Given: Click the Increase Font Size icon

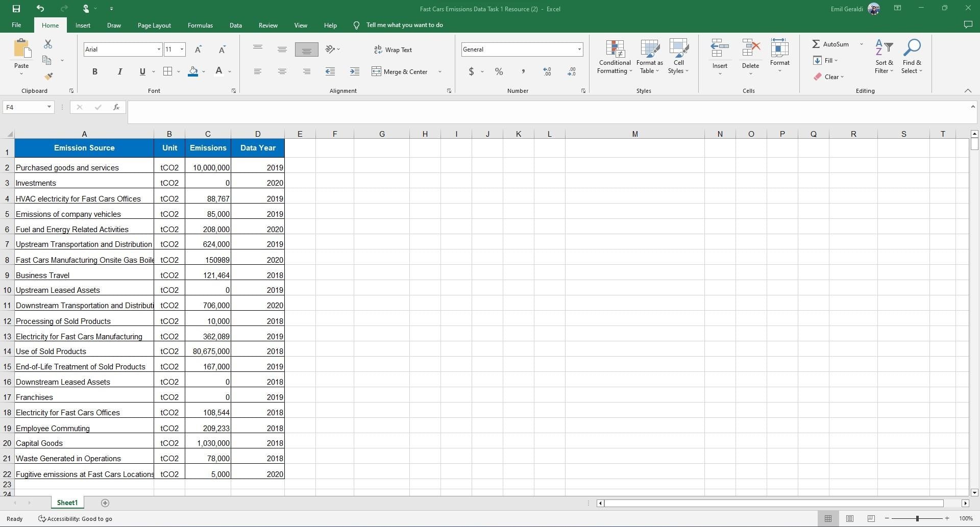Looking at the screenshot, I should tap(199, 49).
